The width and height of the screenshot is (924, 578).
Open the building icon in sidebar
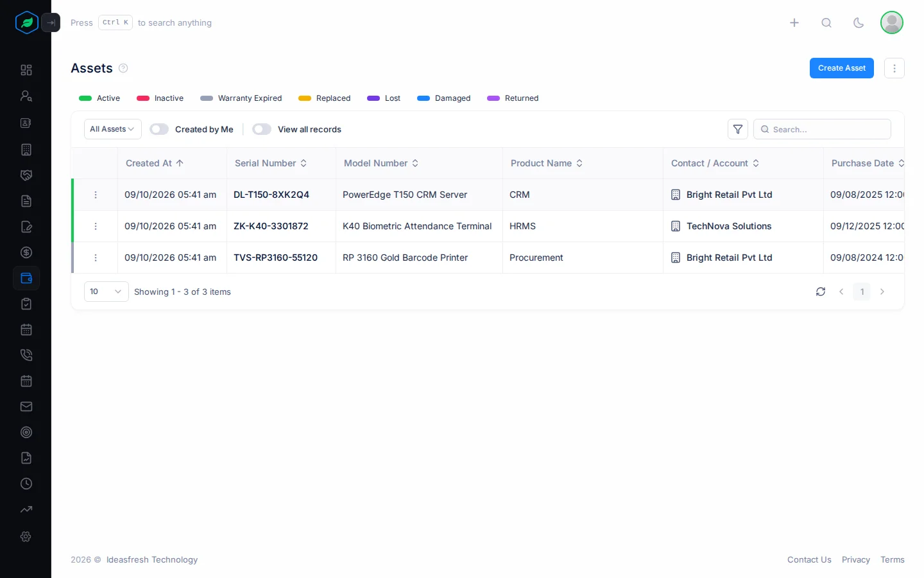point(26,150)
